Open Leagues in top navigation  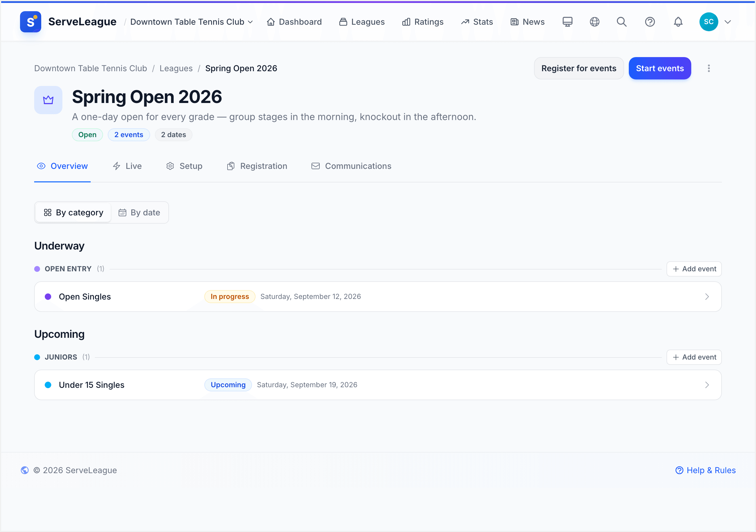coord(362,22)
